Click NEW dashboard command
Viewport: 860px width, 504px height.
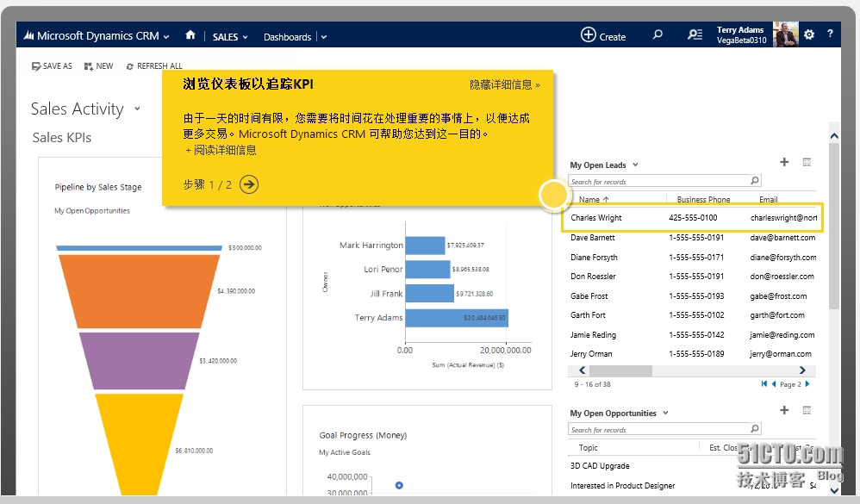(x=98, y=65)
